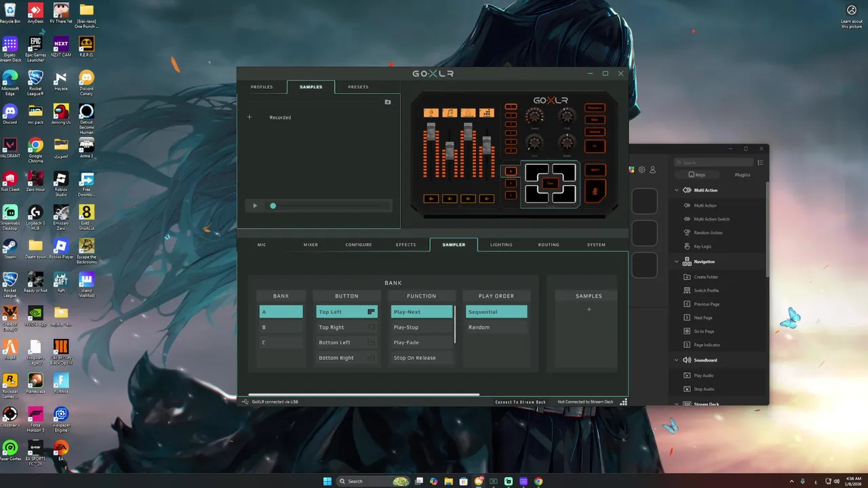Toggle the FX button on GoXLR device
Image resolution: width=868 pixels, height=488 pixels.
(x=595, y=146)
